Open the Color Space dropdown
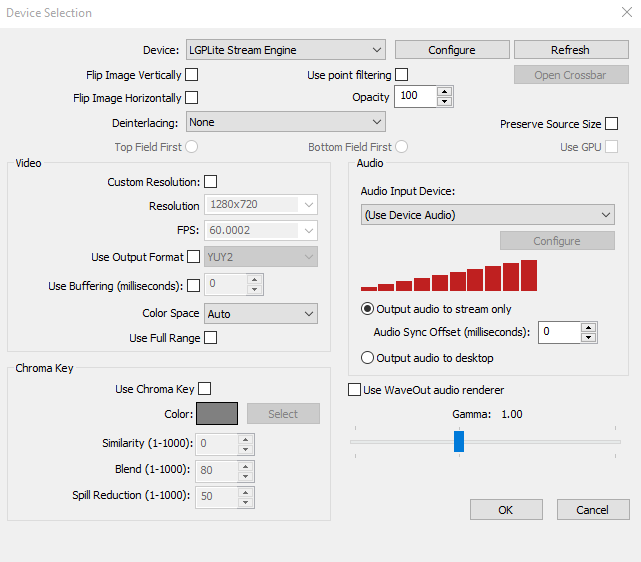The width and height of the screenshot is (641, 562). pyautogui.click(x=261, y=313)
